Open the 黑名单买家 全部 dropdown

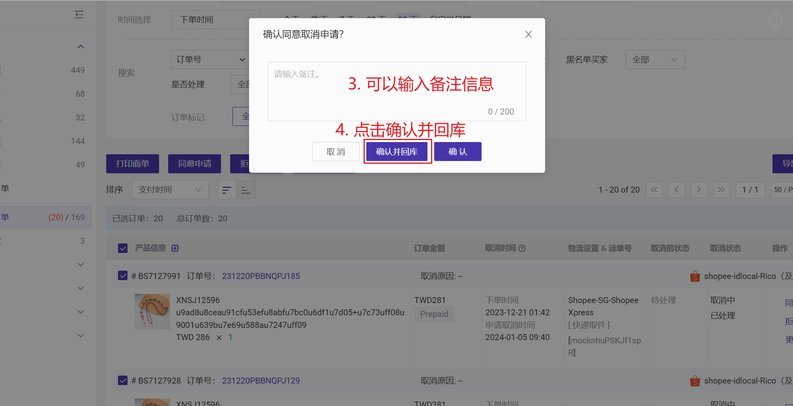[654, 60]
